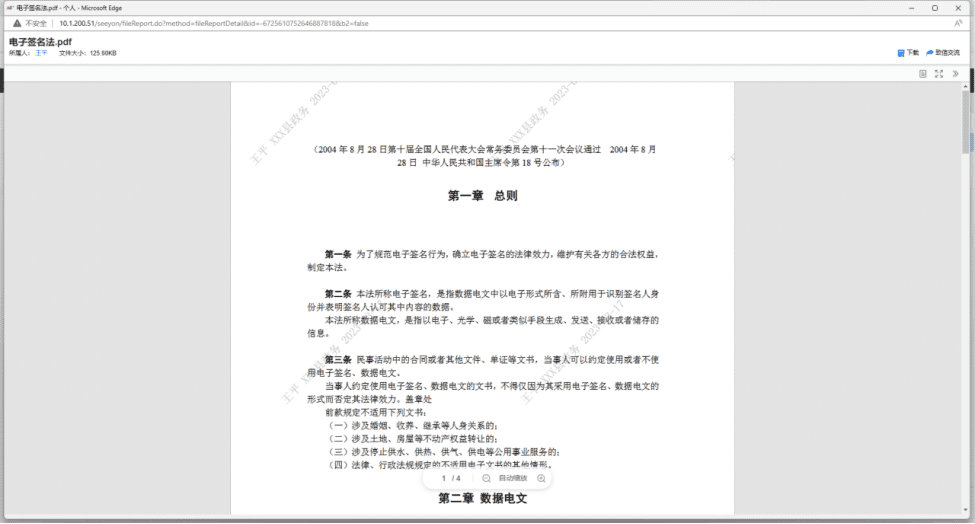Click the file size text 125.60KB

pos(103,53)
